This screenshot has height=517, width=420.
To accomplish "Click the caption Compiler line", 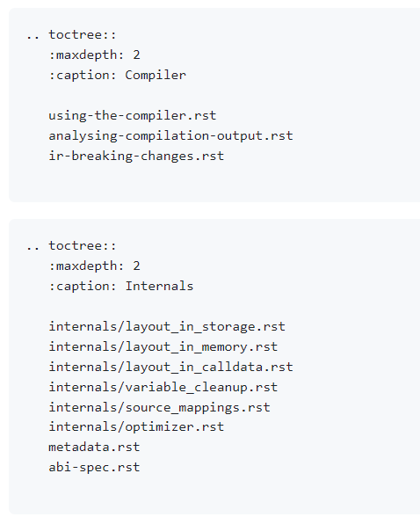I will click(x=117, y=76).
